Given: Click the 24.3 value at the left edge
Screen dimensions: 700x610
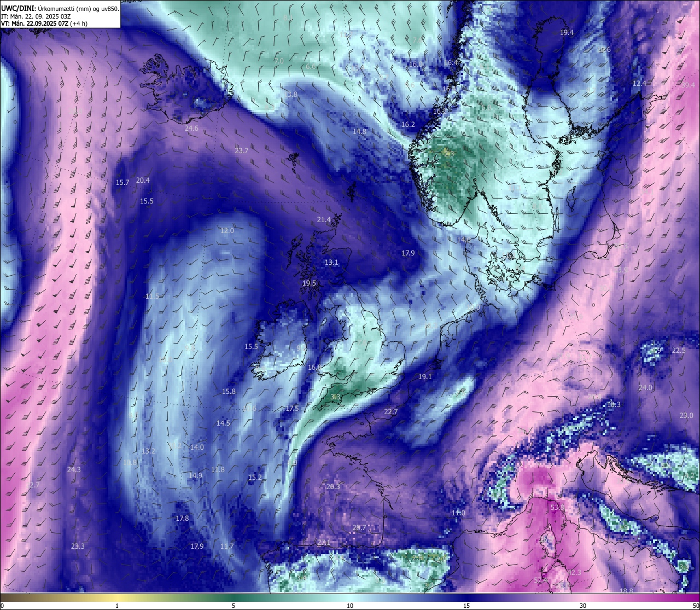Looking at the screenshot, I should point(74,470).
